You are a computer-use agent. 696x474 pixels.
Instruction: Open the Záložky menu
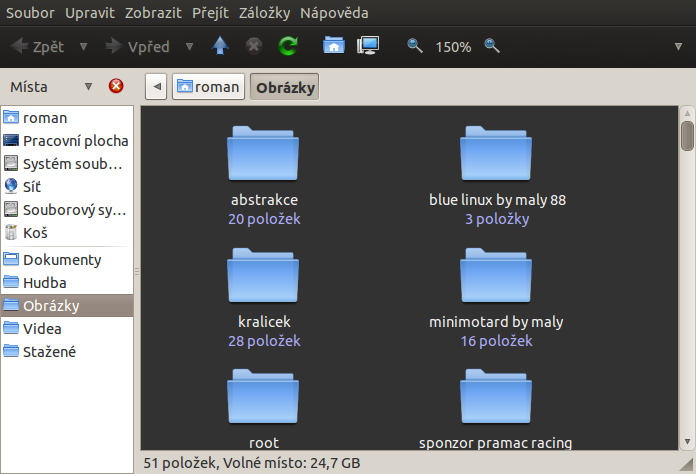click(265, 13)
